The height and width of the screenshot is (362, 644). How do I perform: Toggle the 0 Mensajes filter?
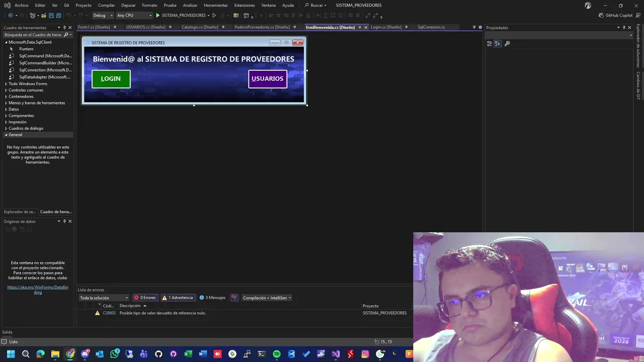click(212, 298)
